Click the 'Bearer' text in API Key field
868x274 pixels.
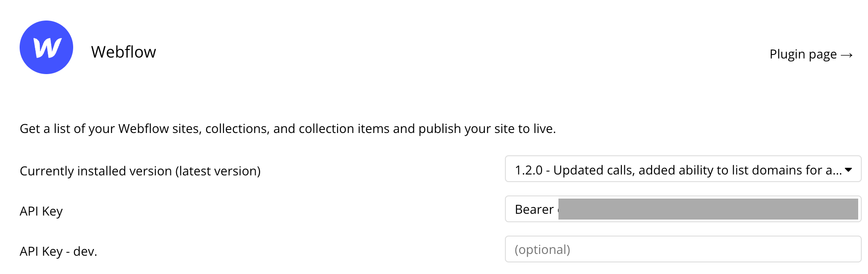coord(534,209)
